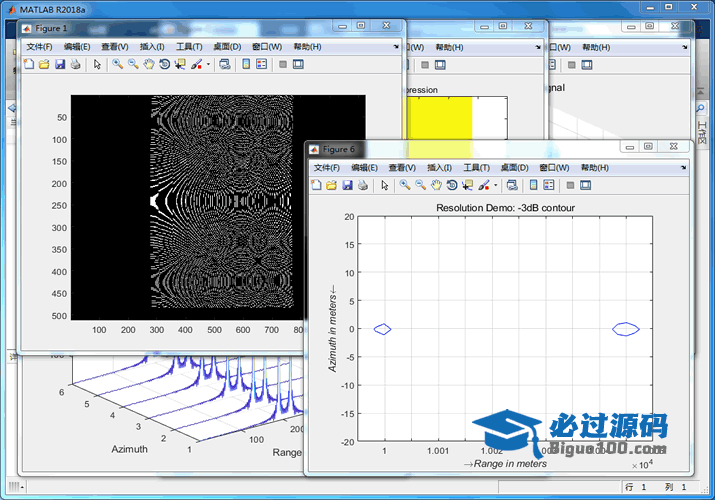Viewport: 715px width, 500px height.
Task: Save figure icon in Figure 6 toolbar
Action: pyautogui.click(x=347, y=185)
